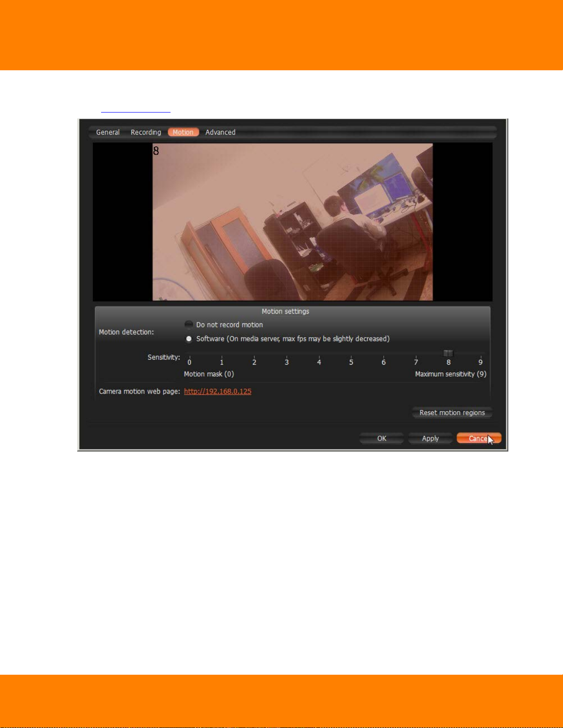This screenshot has height=728, width=563.
Task: Open the Advanced tab
Action: click(x=220, y=132)
